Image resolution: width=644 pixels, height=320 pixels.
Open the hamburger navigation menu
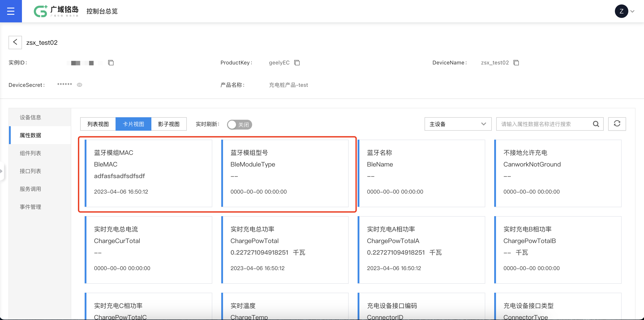point(11,11)
